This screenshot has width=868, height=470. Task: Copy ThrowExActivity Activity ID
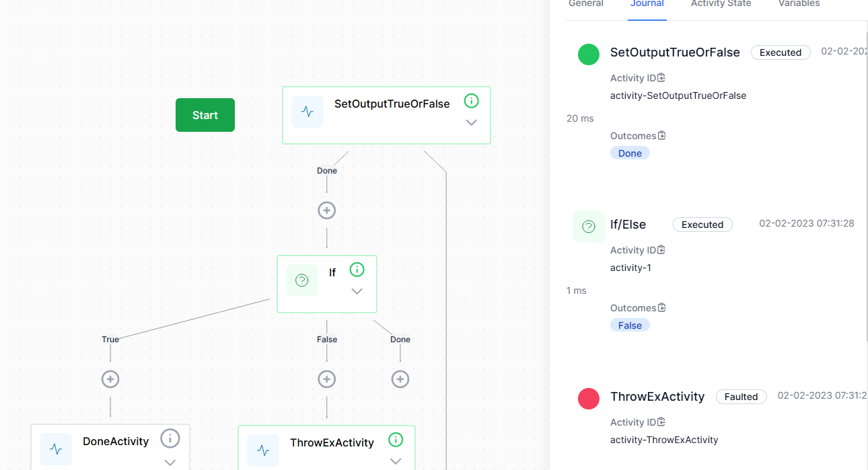[x=661, y=422]
